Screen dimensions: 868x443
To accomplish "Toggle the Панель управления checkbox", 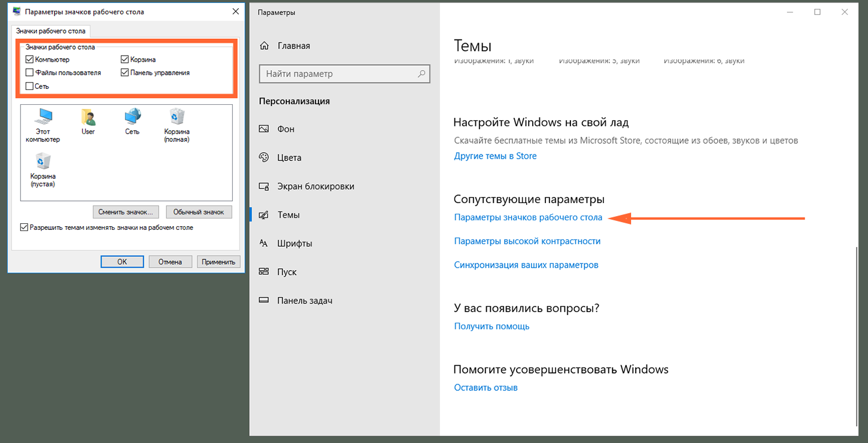I will tap(125, 72).
